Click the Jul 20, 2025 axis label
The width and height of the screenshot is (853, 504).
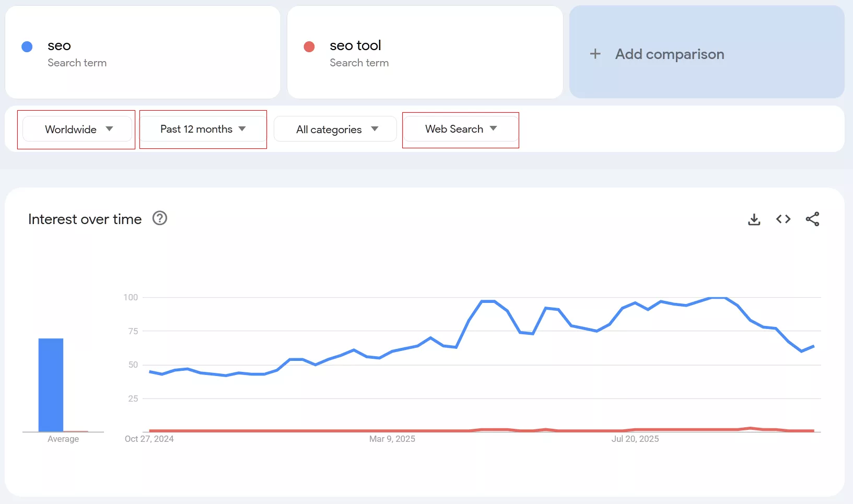(635, 439)
